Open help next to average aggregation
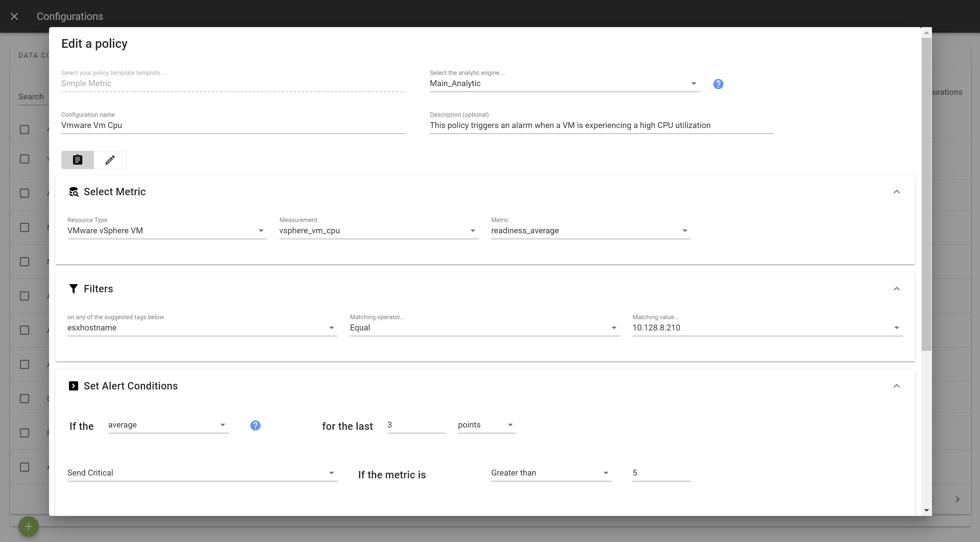 point(255,425)
